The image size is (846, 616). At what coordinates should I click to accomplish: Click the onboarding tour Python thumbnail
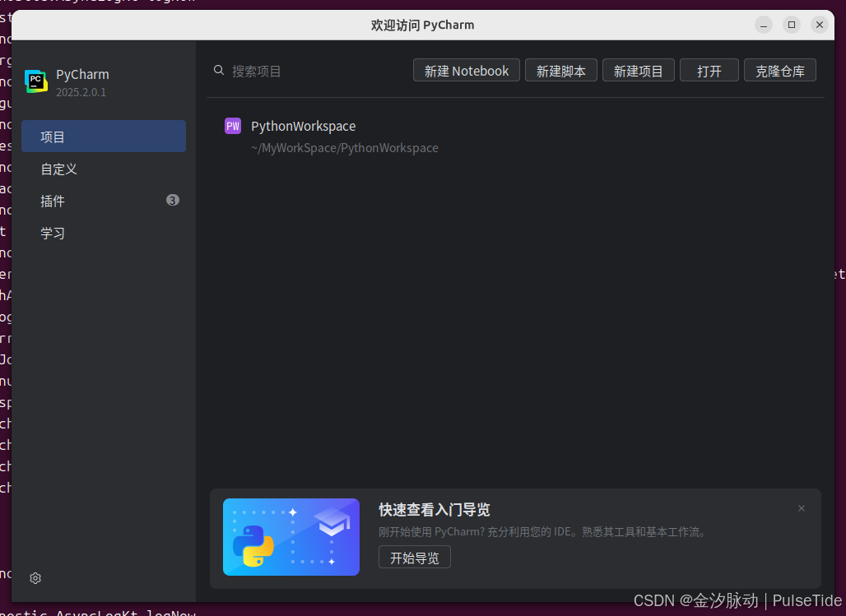(x=291, y=537)
